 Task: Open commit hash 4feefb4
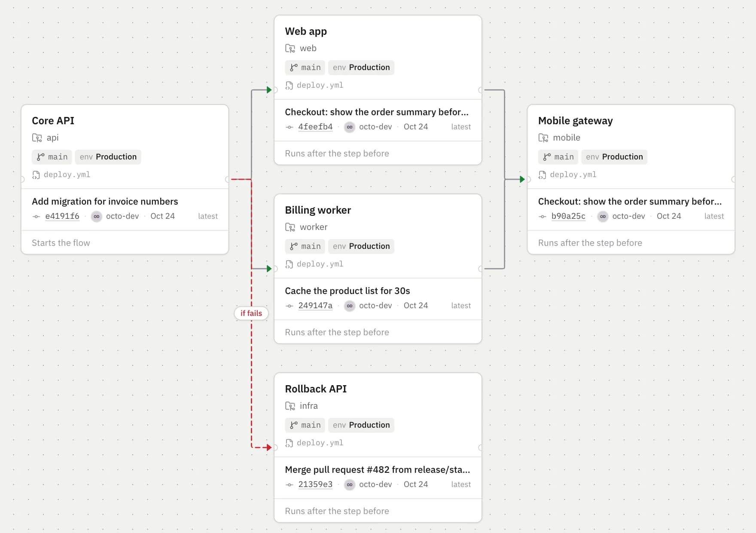click(315, 127)
